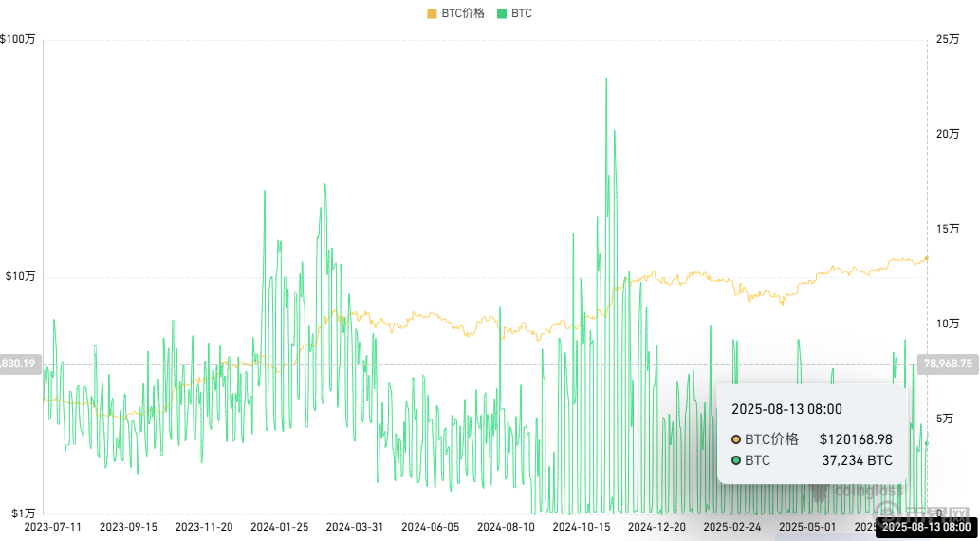Screen dimensions: 980x541
Task: Click the yellow dot in the tooltip
Action: (736, 439)
